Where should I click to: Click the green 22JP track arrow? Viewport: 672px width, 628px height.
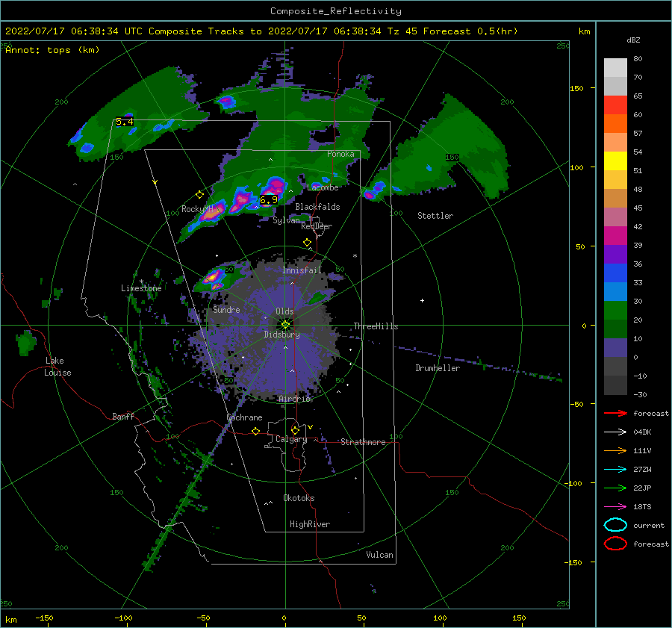click(615, 488)
